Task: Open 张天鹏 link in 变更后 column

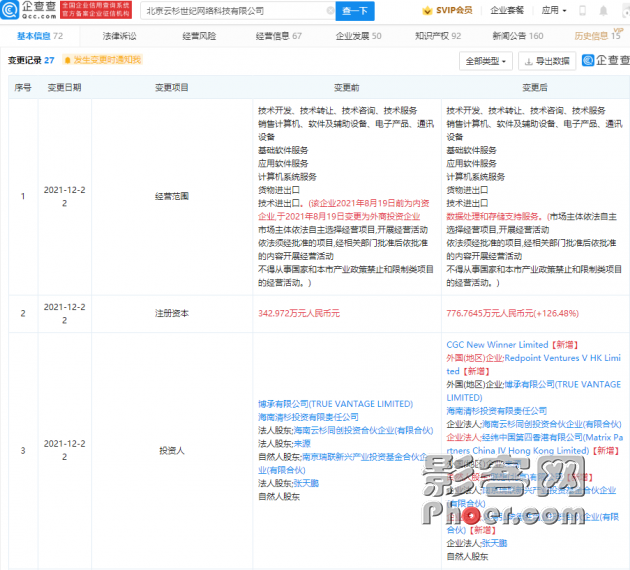Action: point(495,543)
